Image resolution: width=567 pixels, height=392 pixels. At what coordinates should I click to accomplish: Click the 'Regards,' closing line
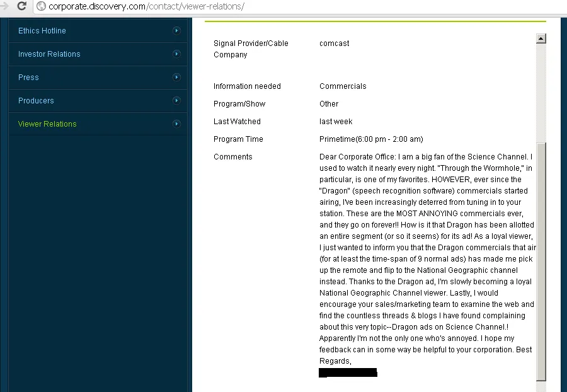click(x=335, y=361)
